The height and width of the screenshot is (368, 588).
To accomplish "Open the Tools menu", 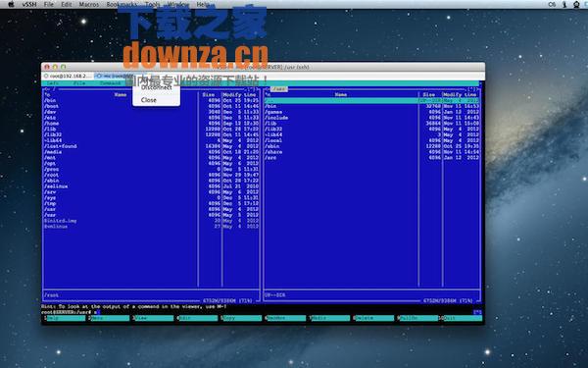I will 152,5.
